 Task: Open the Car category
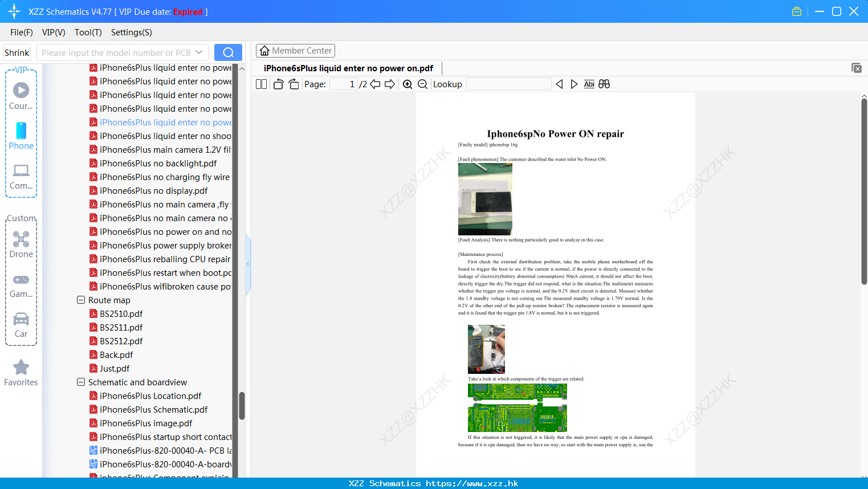tap(21, 319)
